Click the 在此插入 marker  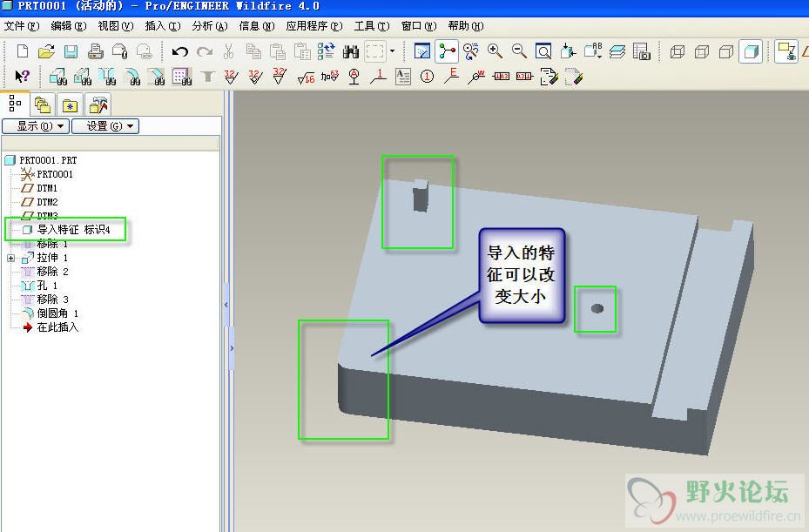point(57,327)
